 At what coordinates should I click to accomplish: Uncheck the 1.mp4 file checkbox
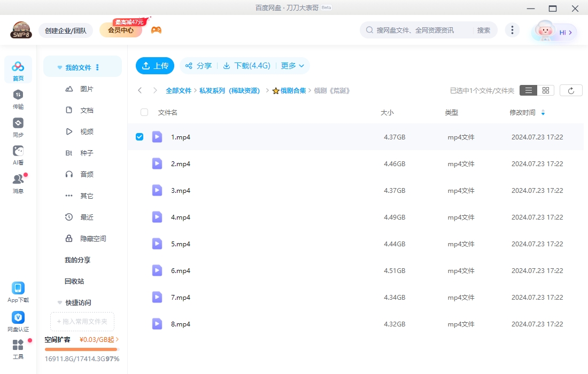(140, 136)
